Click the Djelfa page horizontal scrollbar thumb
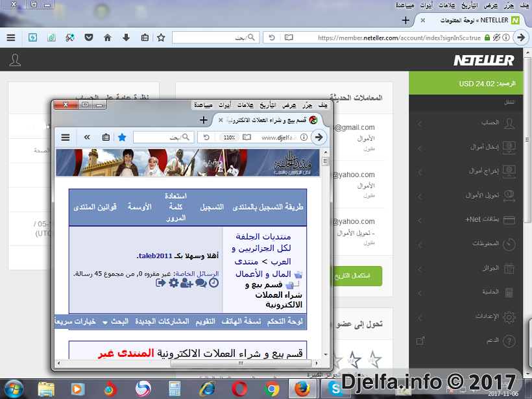The image size is (532, 399). click(241, 363)
